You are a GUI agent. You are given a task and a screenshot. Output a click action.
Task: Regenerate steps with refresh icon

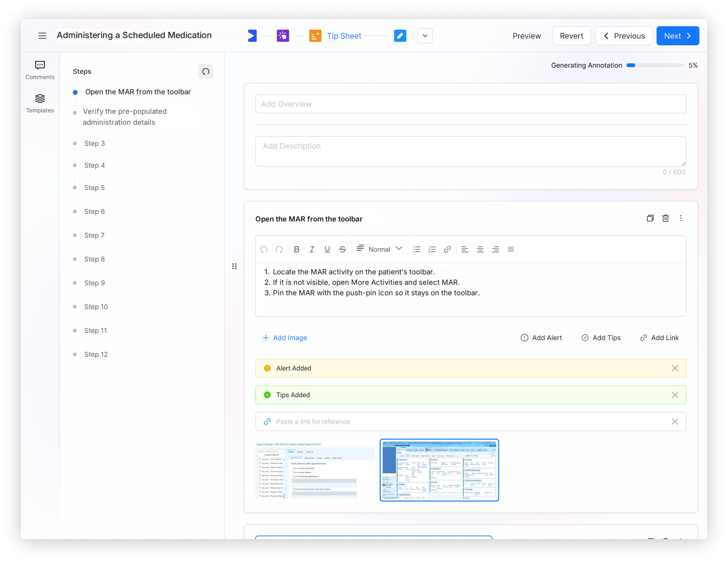coord(206,71)
